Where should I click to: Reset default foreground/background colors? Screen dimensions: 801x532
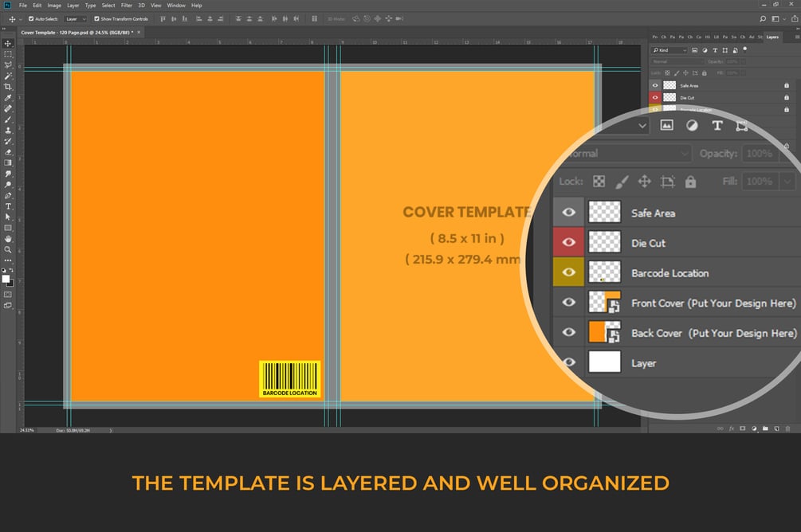4,270
